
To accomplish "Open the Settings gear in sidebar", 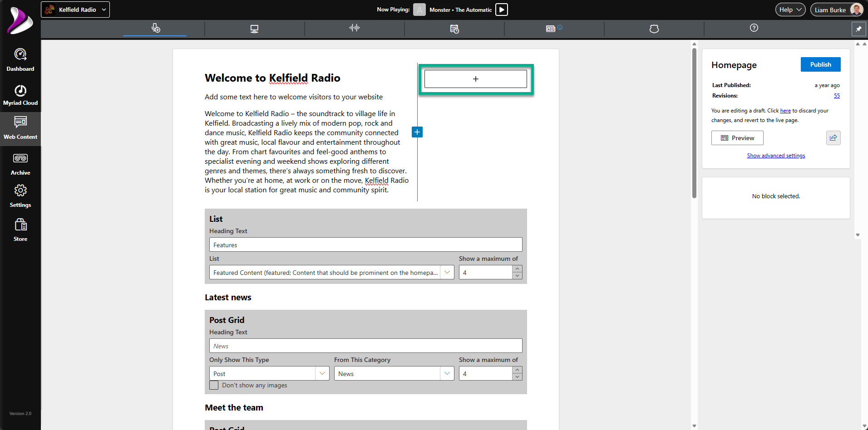I will pyautogui.click(x=20, y=196).
